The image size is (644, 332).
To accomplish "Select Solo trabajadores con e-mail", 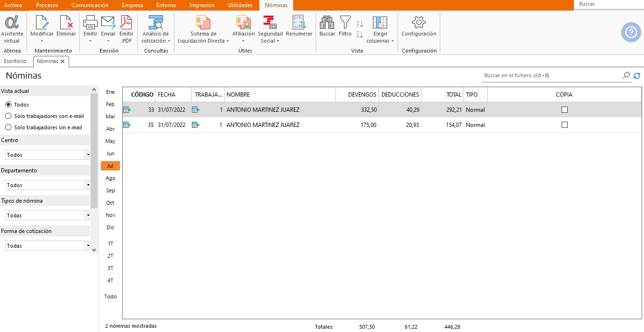I will tap(8, 116).
